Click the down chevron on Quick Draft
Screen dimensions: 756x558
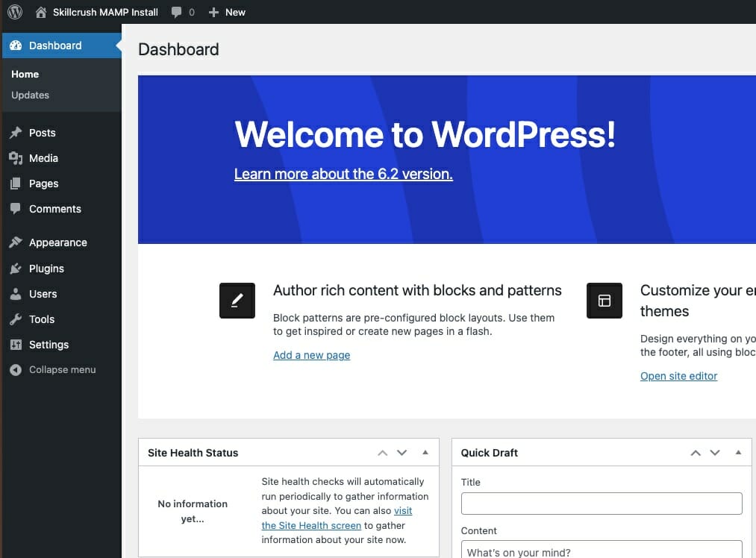(714, 452)
